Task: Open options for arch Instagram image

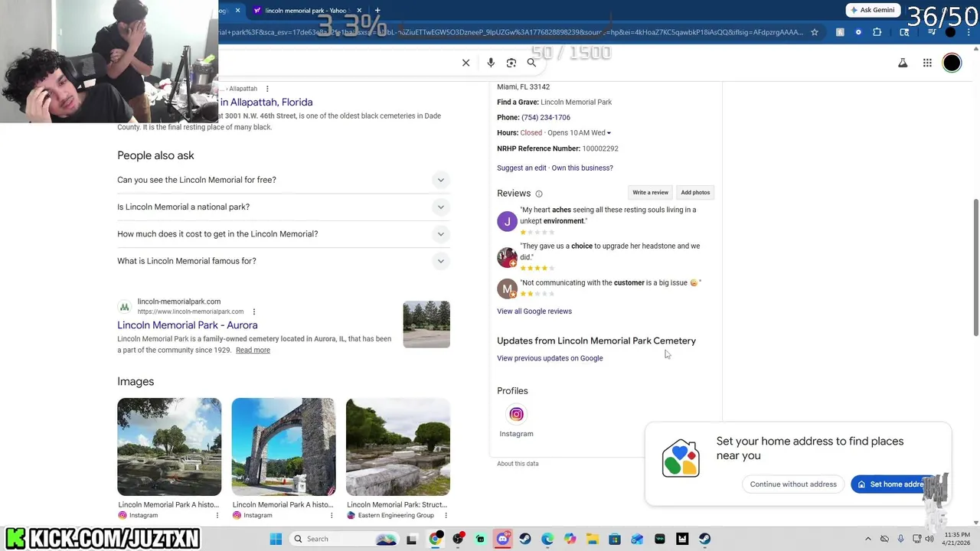Action: 332,516
